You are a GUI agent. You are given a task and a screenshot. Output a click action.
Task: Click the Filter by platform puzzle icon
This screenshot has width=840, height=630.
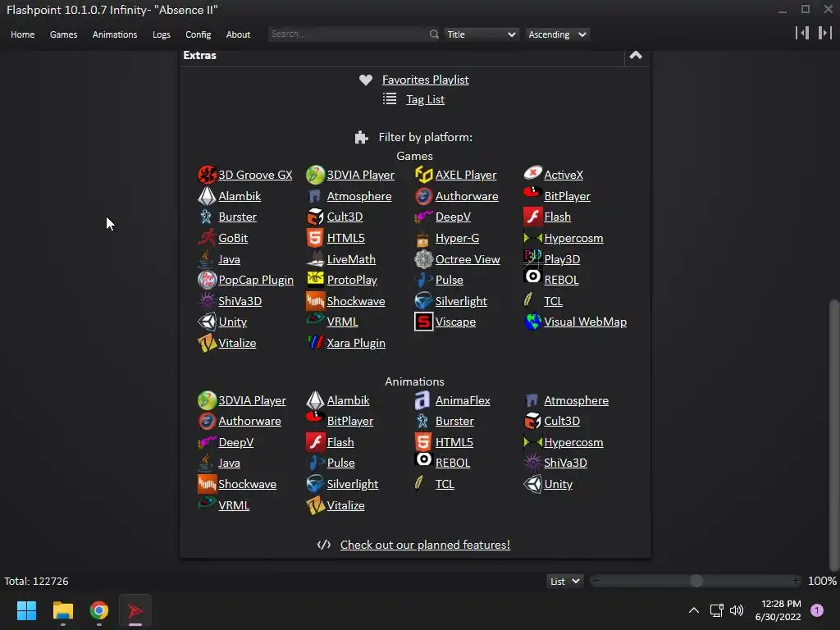(x=362, y=137)
